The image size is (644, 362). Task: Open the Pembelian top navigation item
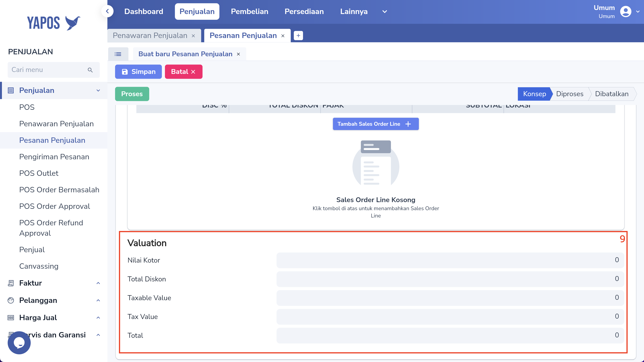click(x=250, y=12)
